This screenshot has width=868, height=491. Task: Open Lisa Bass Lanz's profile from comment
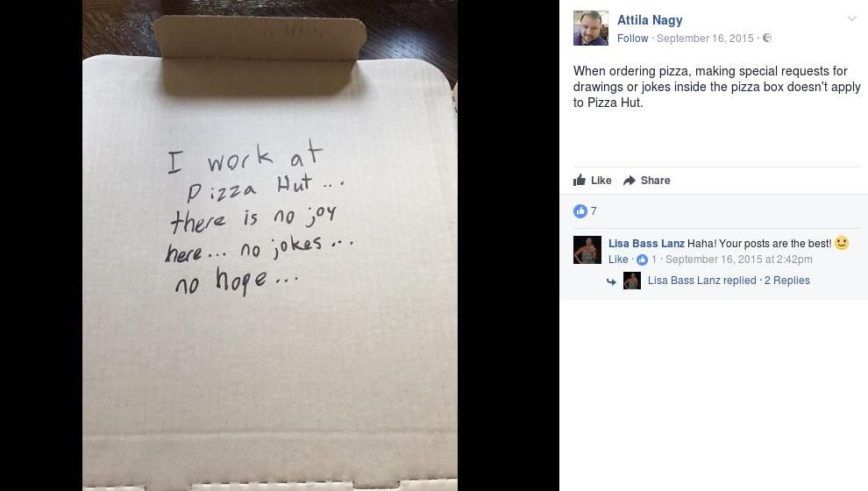[x=646, y=243]
